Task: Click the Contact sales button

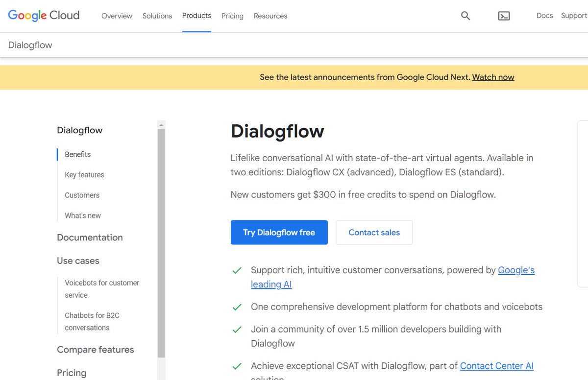Action: (374, 233)
